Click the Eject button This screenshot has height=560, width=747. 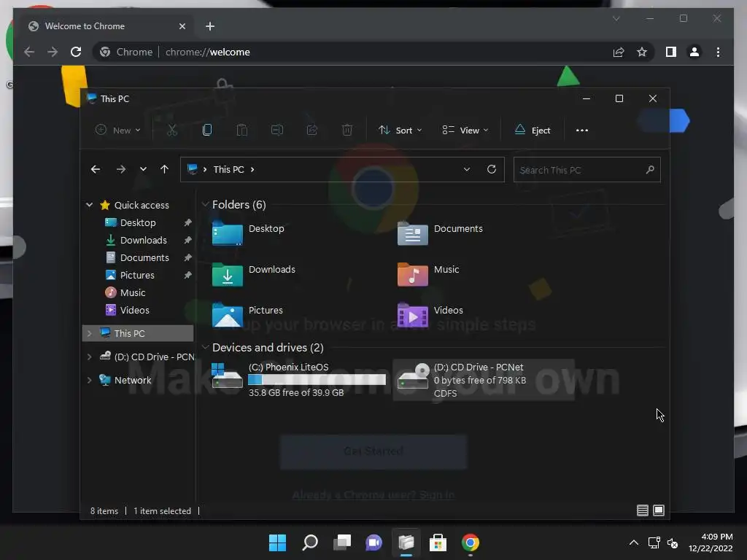click(533, 130)
